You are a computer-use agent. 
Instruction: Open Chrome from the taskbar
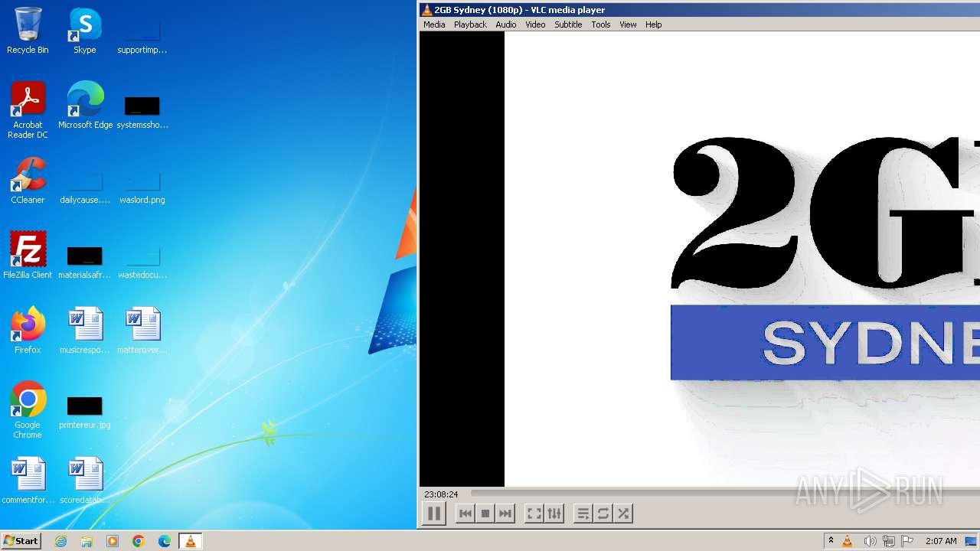tap(139, 541)
